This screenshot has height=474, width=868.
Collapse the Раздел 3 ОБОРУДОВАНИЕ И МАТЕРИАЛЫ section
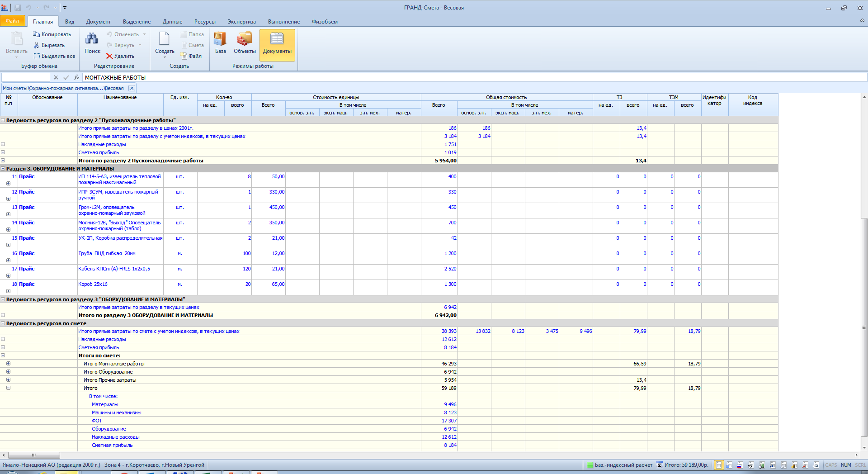pos(3,169)
